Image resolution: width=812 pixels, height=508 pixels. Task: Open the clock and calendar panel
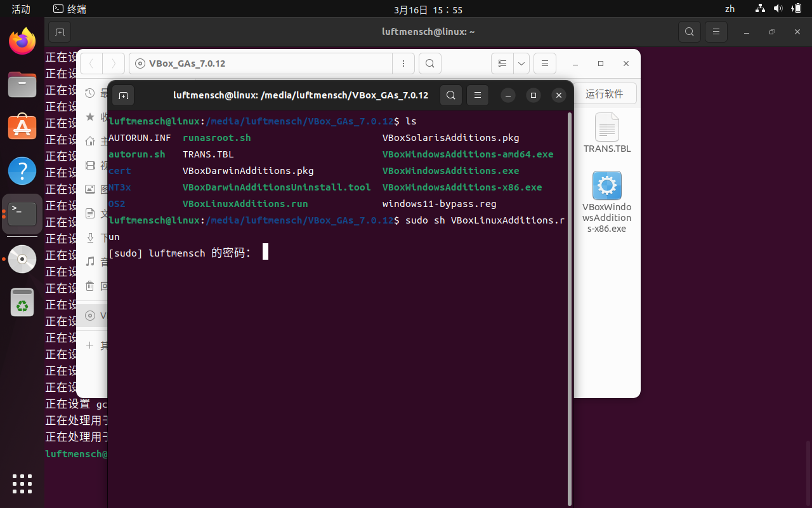(x=428, y=10)
